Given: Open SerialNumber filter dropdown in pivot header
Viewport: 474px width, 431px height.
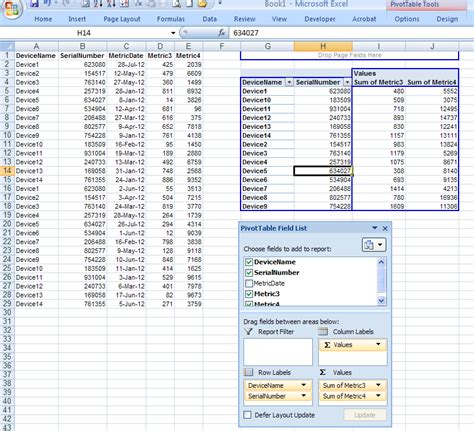Looking at the screenshot, I should pos(347,82).
